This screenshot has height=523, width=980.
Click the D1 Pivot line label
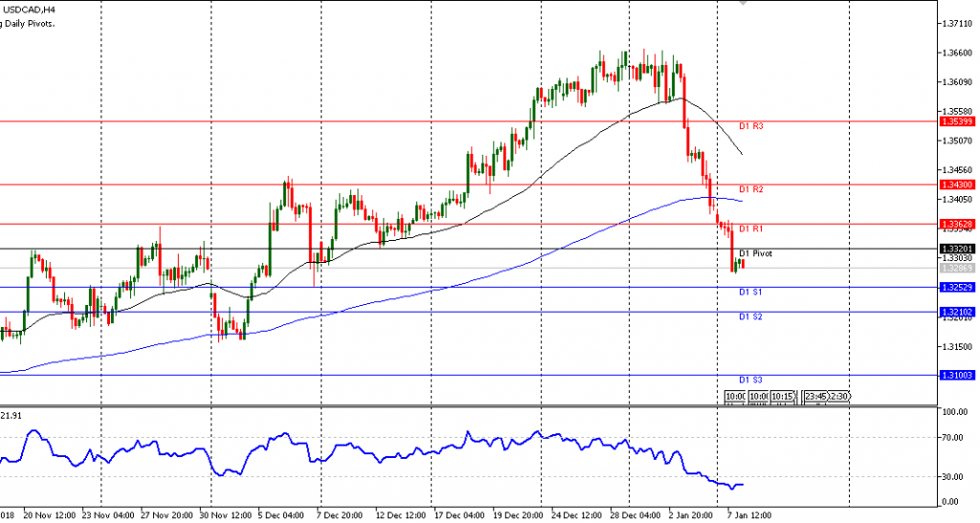pos(755,253)
